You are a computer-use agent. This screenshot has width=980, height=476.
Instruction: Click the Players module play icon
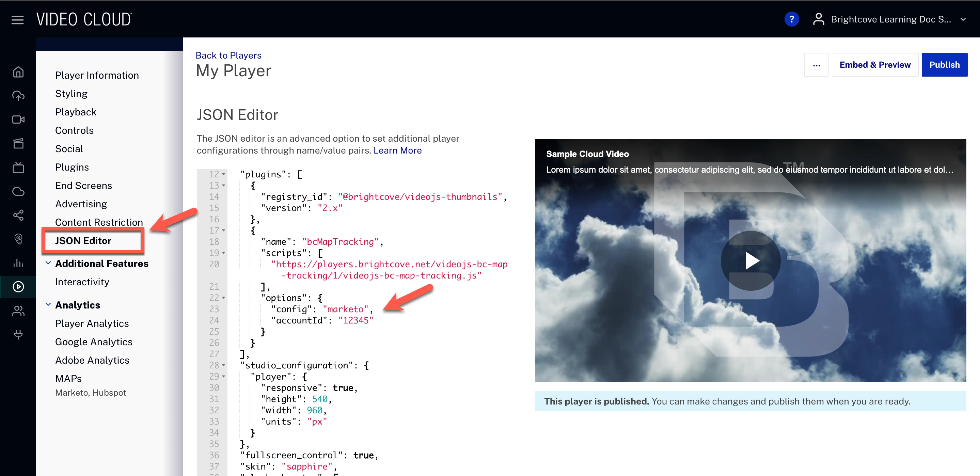click(x=18, y=286)
